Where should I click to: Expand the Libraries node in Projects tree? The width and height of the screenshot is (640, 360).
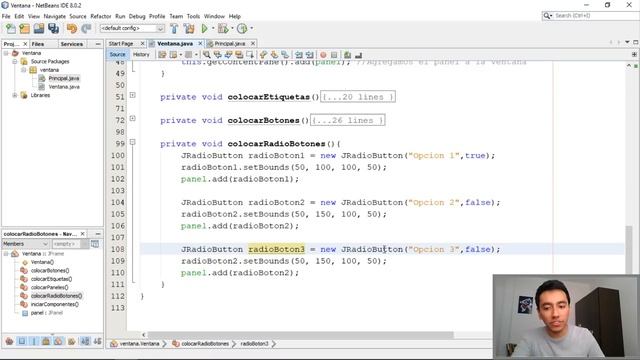point(14,95)
